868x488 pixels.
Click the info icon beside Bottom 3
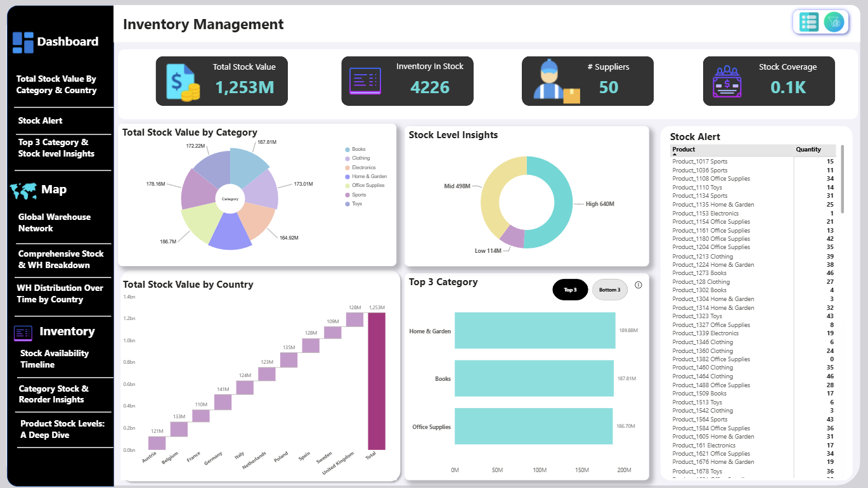click(638, 285)
